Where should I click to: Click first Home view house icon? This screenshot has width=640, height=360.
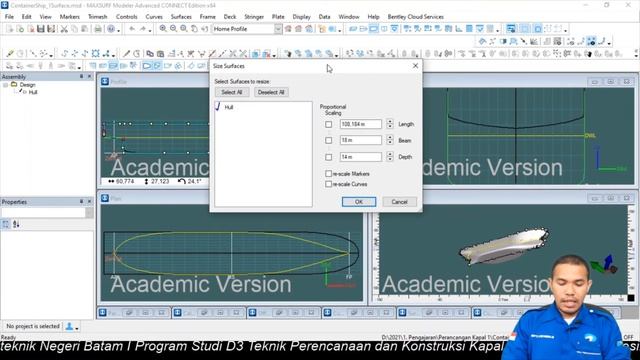tap(288, 29)
